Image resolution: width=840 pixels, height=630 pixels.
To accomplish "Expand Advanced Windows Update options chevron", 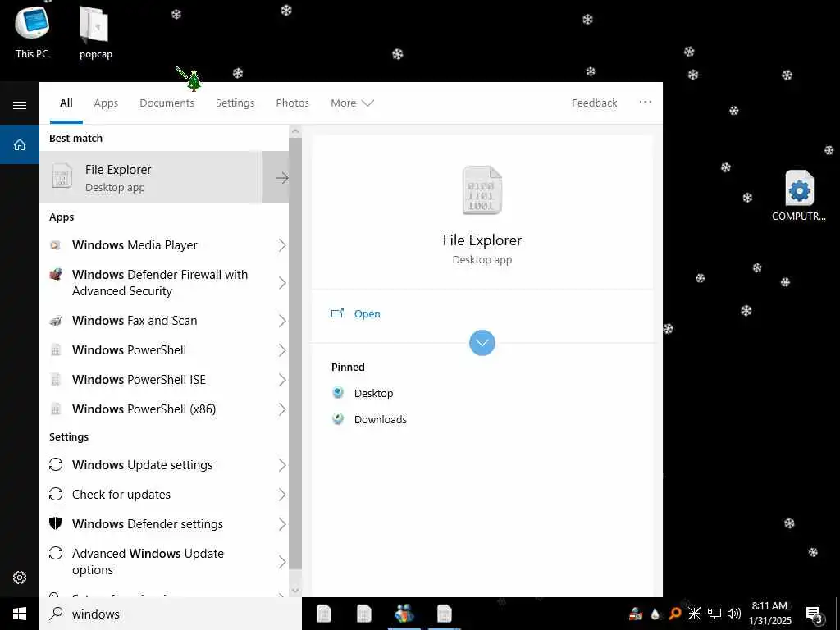I will click(282, 562).
